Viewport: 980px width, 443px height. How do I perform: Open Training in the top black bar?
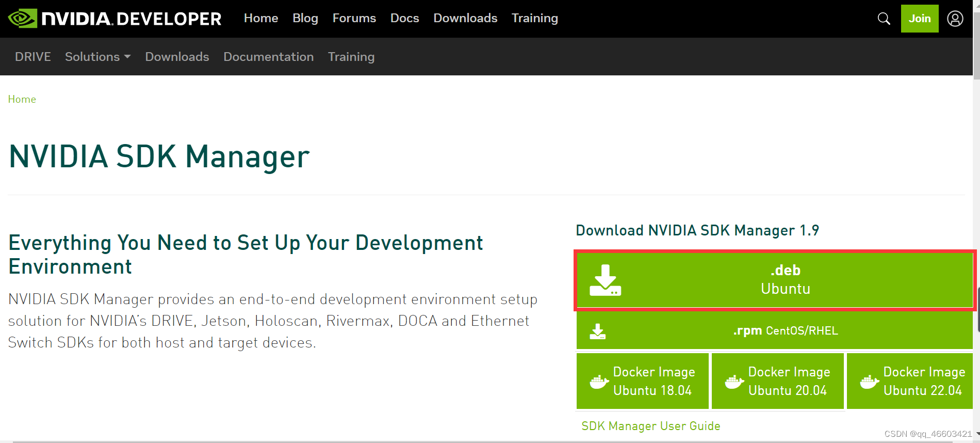point(535,18)
